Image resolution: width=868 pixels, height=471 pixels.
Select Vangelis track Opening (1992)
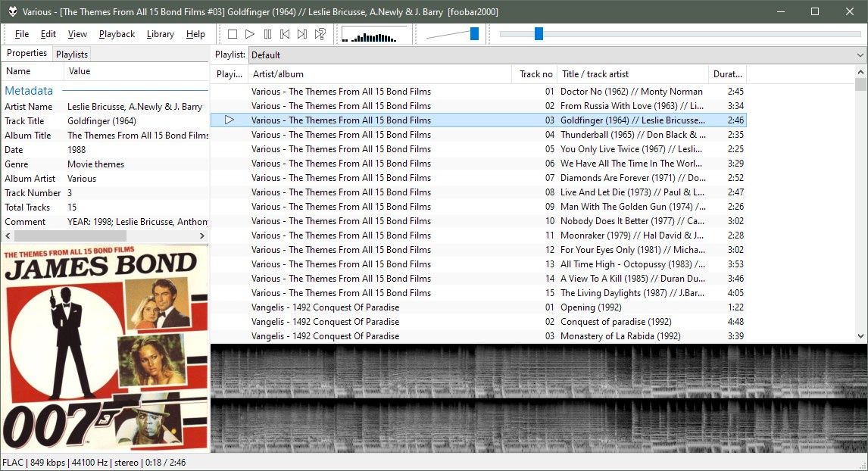coord(478,307)
